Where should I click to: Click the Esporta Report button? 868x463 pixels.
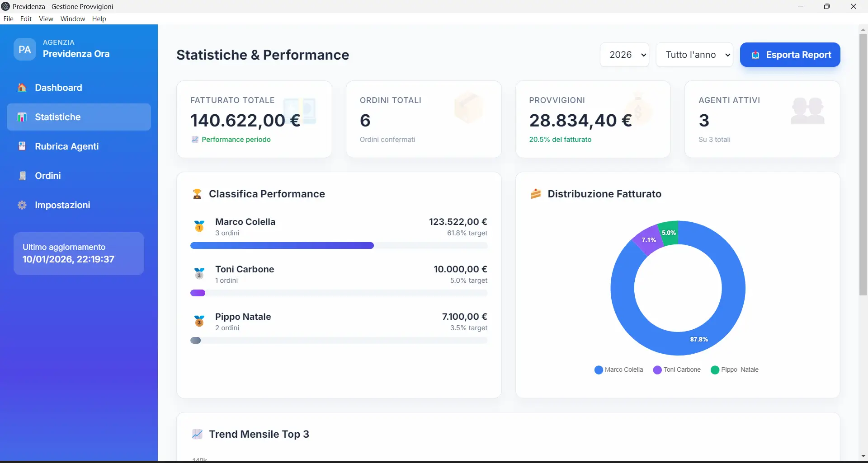pos(790,55)
